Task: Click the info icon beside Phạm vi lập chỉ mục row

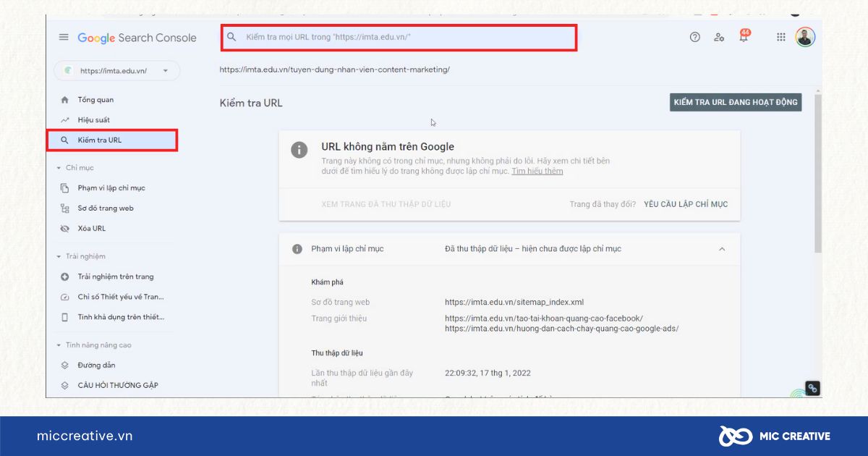Action: coord(297,249)
